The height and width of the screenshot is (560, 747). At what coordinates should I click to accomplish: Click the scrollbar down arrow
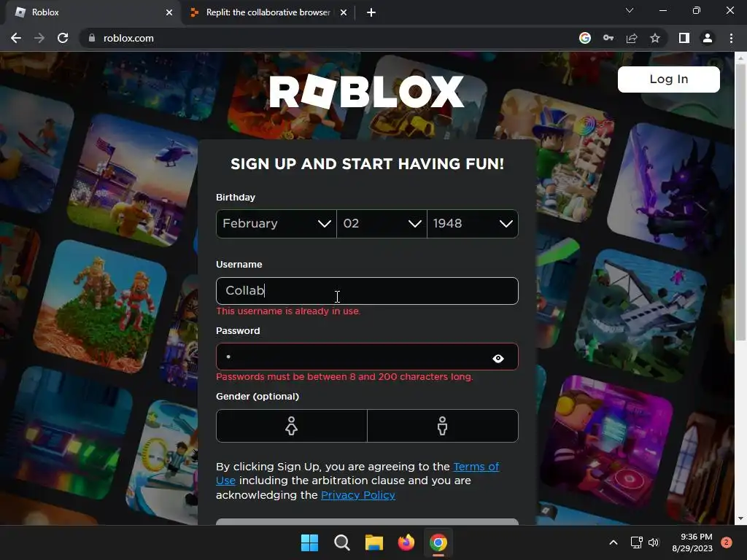(x=740, y=518)
